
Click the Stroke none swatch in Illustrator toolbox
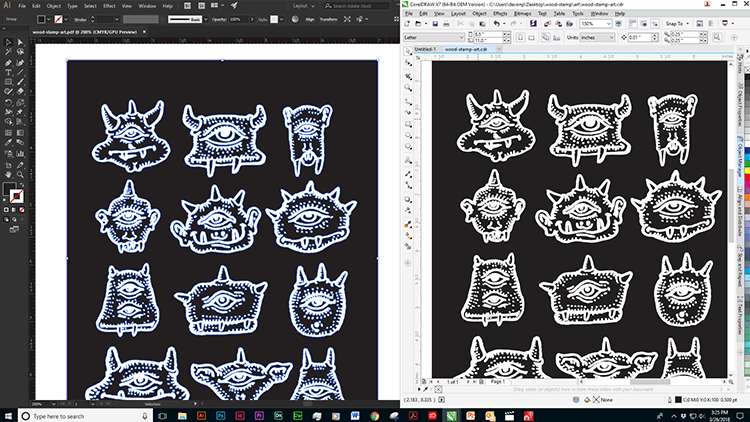(x=17, y=197)
